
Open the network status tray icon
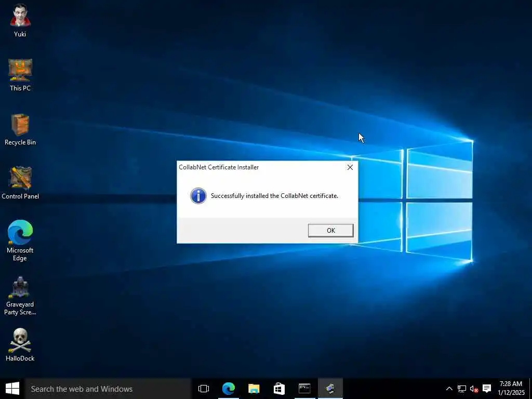click(x=461, y=389)
